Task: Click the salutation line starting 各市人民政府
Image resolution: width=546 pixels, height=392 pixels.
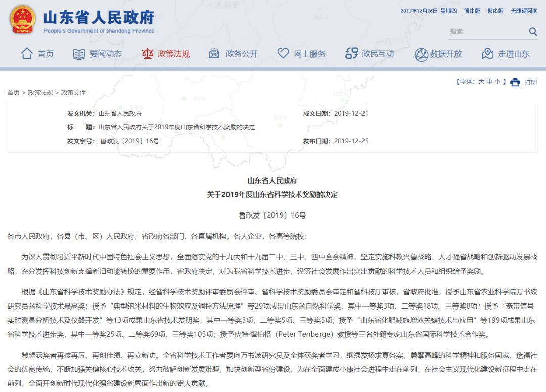Action: point(157,237)
